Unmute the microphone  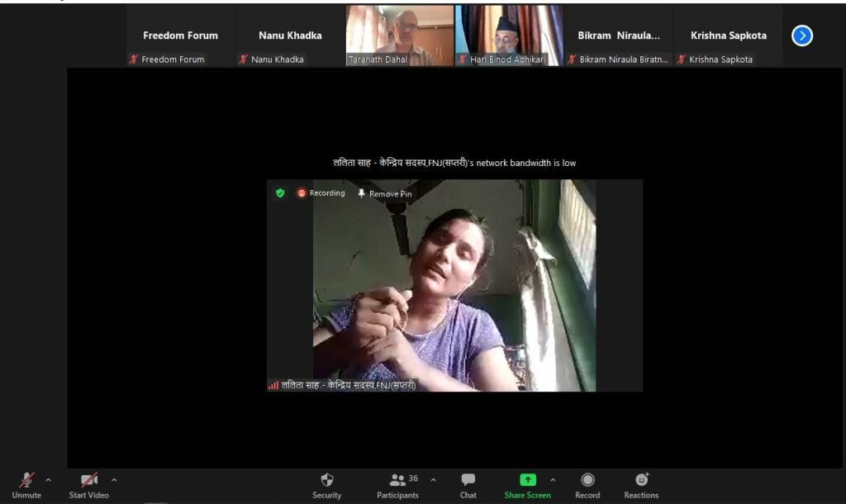coord(26,480)
